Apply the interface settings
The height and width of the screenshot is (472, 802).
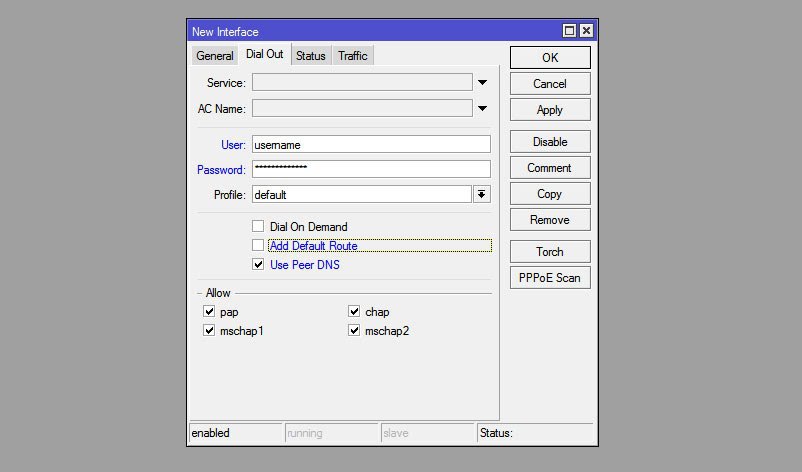pyautogui.click(x=550, y=110)
